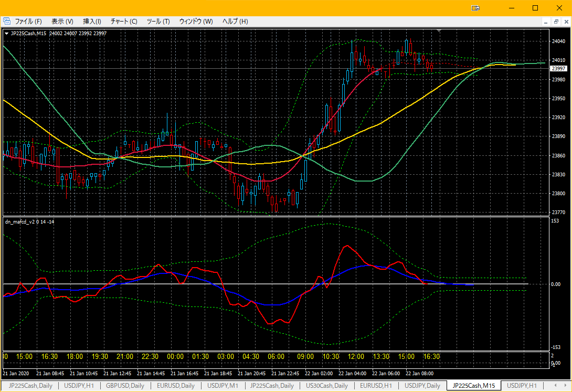
Task: Click the 23800 price axis value
Action: (x=558, y=194)
